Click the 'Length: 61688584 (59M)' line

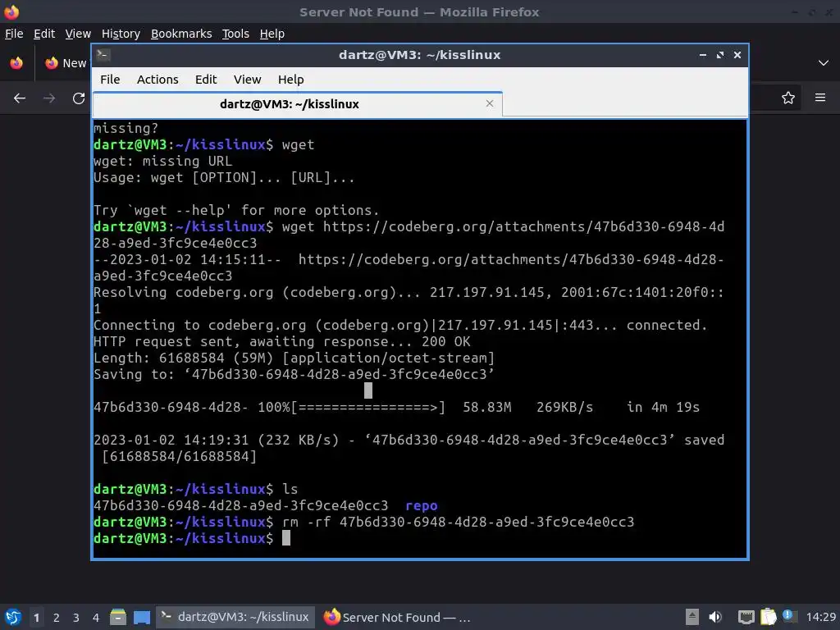(294, 358)
